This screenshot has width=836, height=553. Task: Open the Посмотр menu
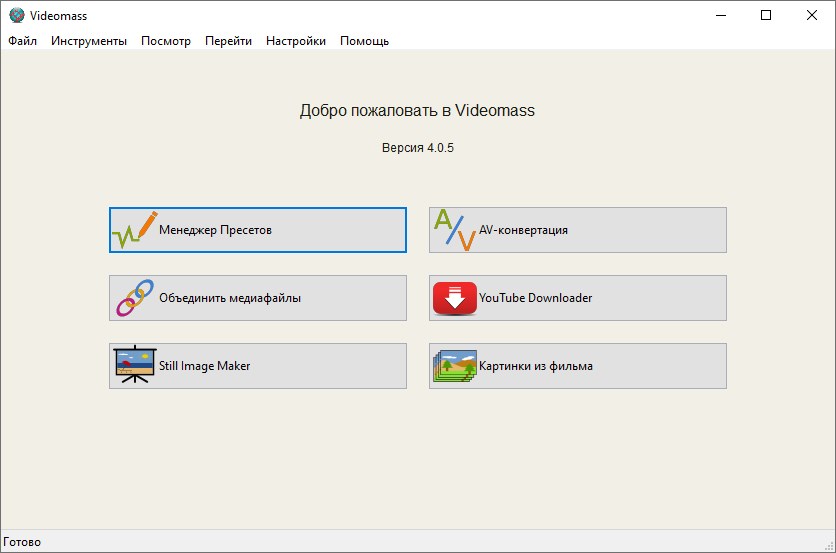166,41
